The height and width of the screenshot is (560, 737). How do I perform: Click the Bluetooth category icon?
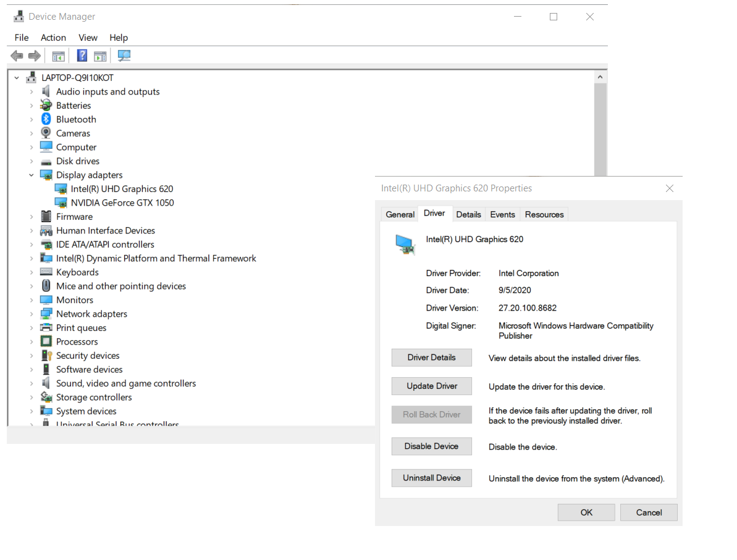coord(46,119)
